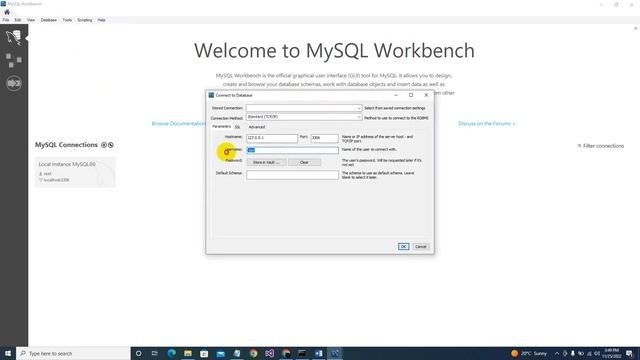This screenshot has width=640, height=360.
Task: Click the Default Schema input field
Action: [292, 175]
